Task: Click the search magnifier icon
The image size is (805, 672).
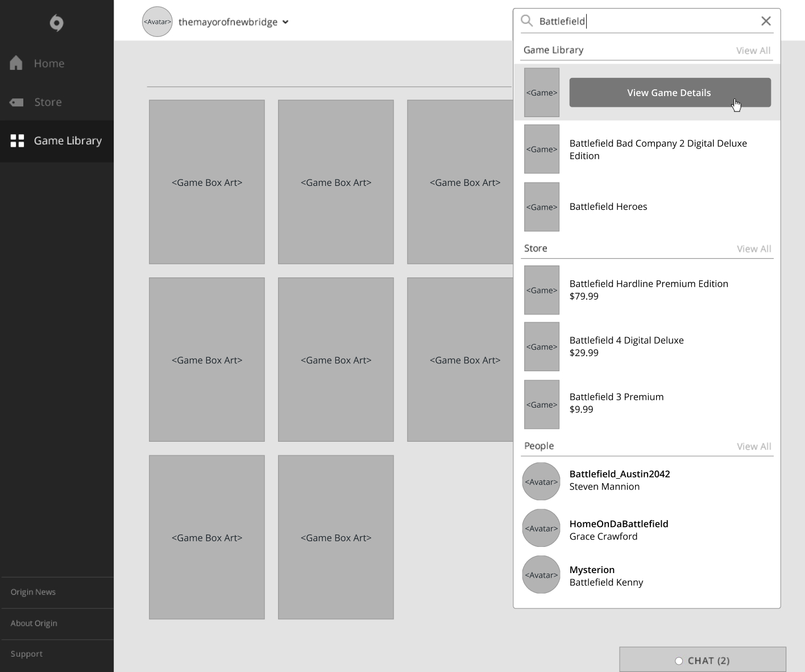Action: pyautogui.click(x=527, y=21)
